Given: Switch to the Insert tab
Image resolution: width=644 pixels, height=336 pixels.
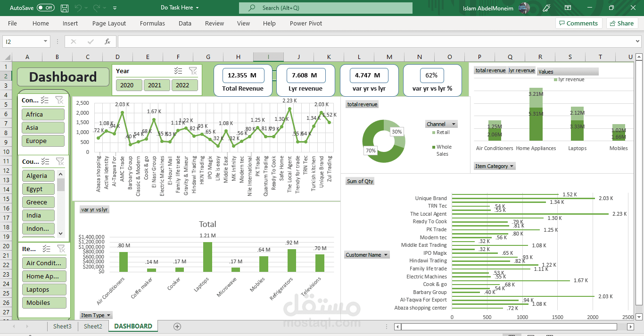Looking at the screenshot, I should pos(70,23).
